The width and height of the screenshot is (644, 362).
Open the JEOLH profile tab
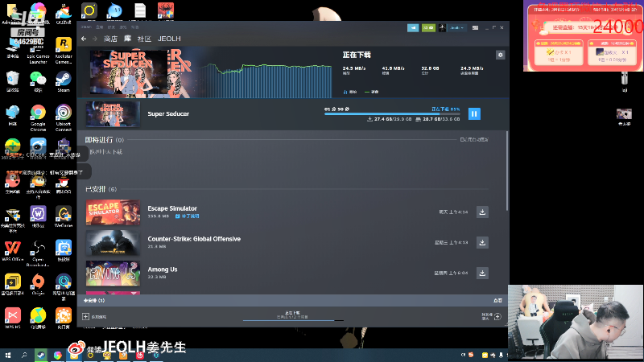click(169, 39)
